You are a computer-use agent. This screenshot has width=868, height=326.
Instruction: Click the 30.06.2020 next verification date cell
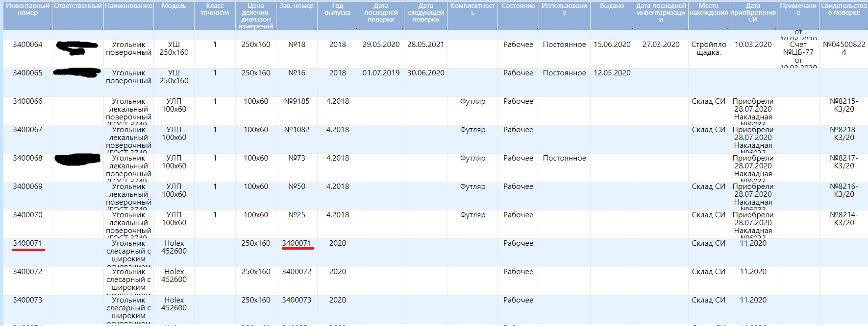(425, 73)
